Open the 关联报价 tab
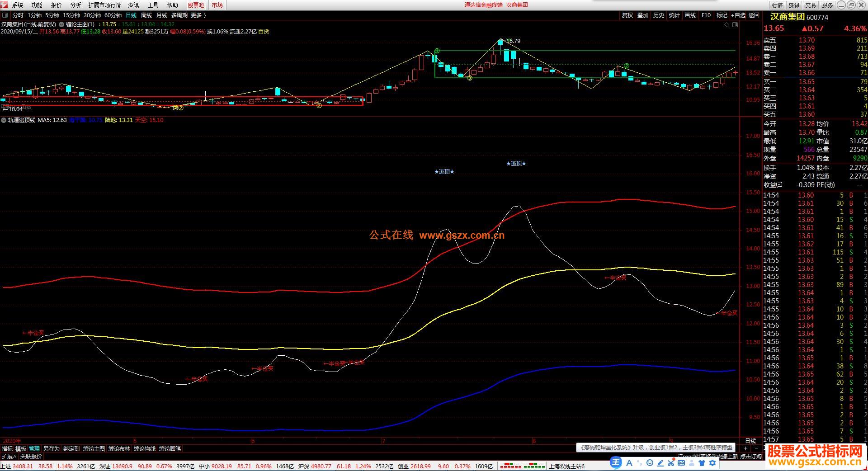This screenshot has height=471, width=868. [x=31, y=457]
